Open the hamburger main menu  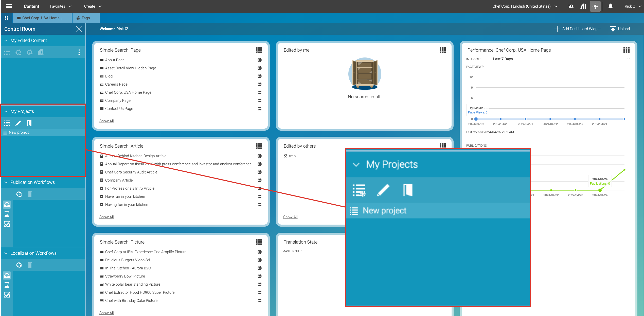(x=9, y=6)
